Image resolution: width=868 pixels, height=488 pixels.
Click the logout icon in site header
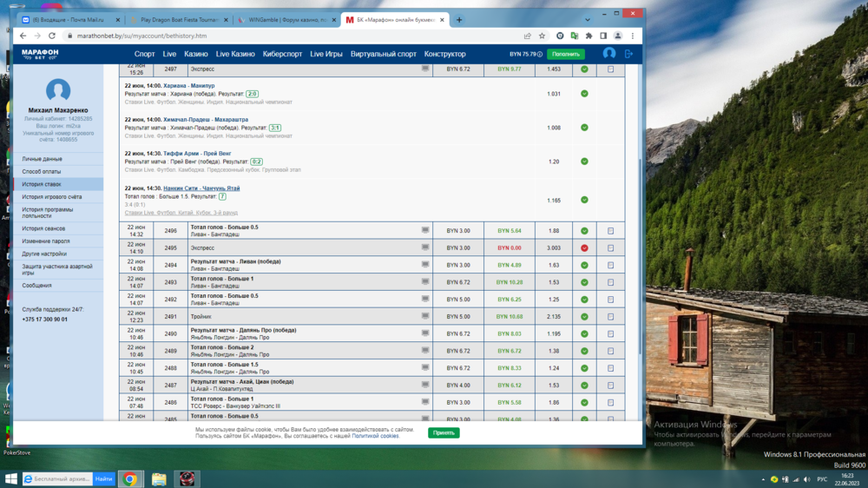coord(629,54)
